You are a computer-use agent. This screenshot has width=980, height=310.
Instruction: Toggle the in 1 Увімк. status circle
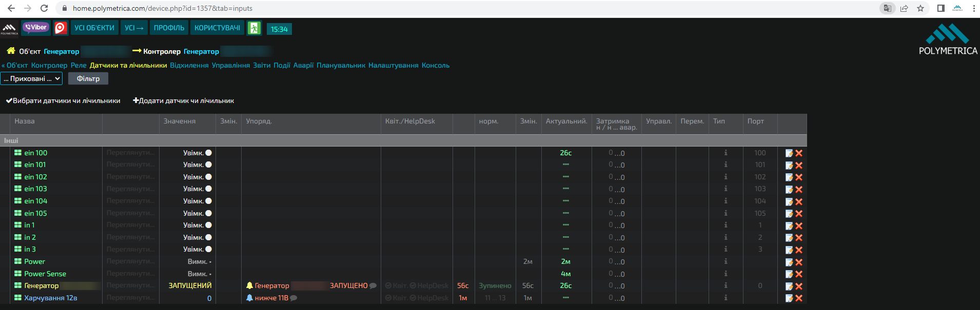point(208,225)
